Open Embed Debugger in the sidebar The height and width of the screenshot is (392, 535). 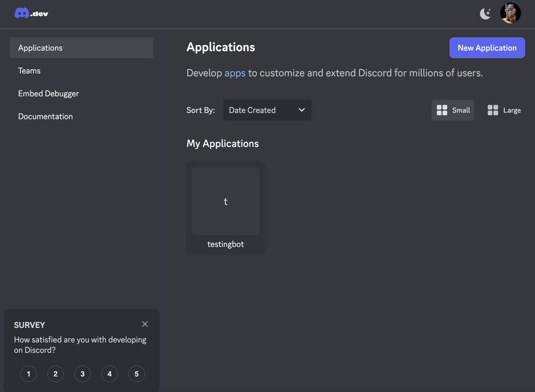81,93
